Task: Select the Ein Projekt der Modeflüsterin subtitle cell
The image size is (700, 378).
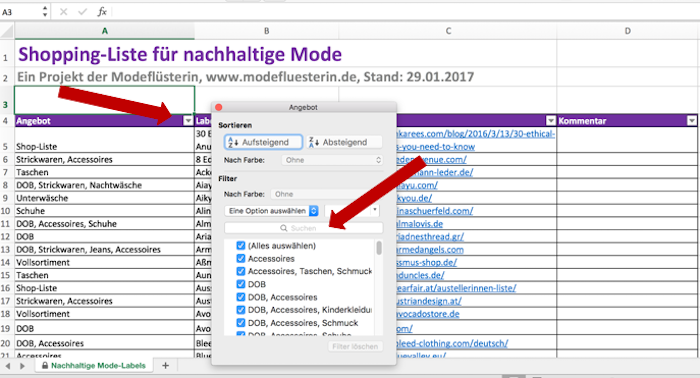Action: tap(245, 77)
